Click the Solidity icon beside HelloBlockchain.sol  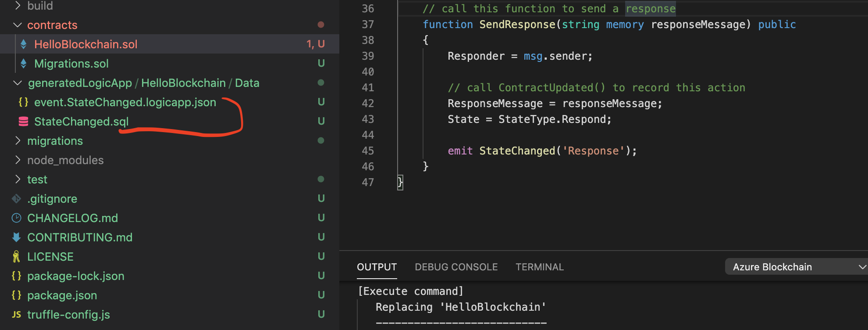(x=24, y=44)
